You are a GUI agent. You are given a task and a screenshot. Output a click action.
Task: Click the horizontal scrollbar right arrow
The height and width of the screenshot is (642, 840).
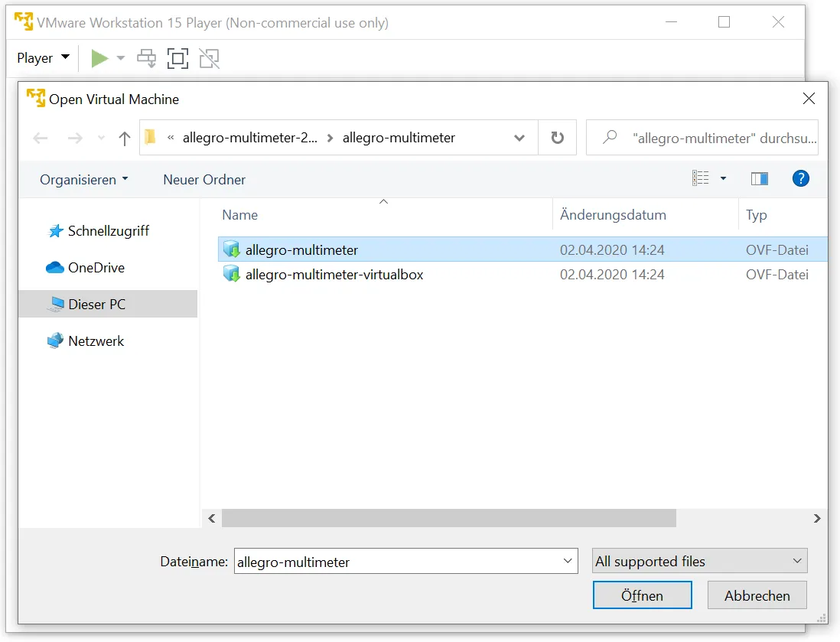[x=817, y=519]
